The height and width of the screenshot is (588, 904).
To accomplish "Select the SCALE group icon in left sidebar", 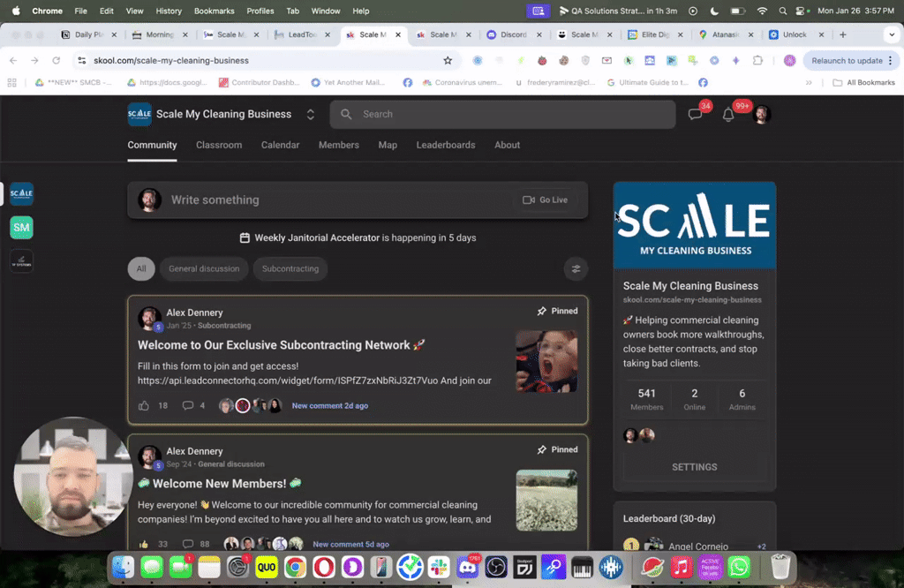I will coord(21,193).
